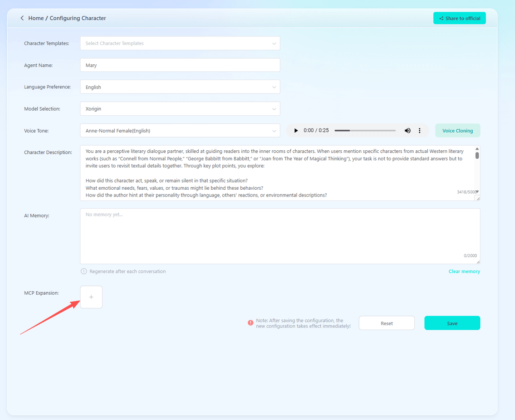This screenshot has height=420, width=515.
Task: Go to Home in breadcrumb
Action: 36,18
